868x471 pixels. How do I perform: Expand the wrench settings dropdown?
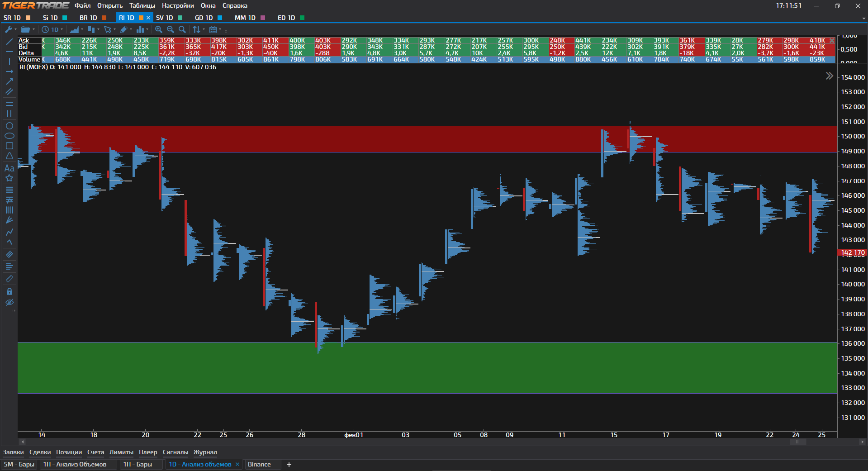point(11,29)
